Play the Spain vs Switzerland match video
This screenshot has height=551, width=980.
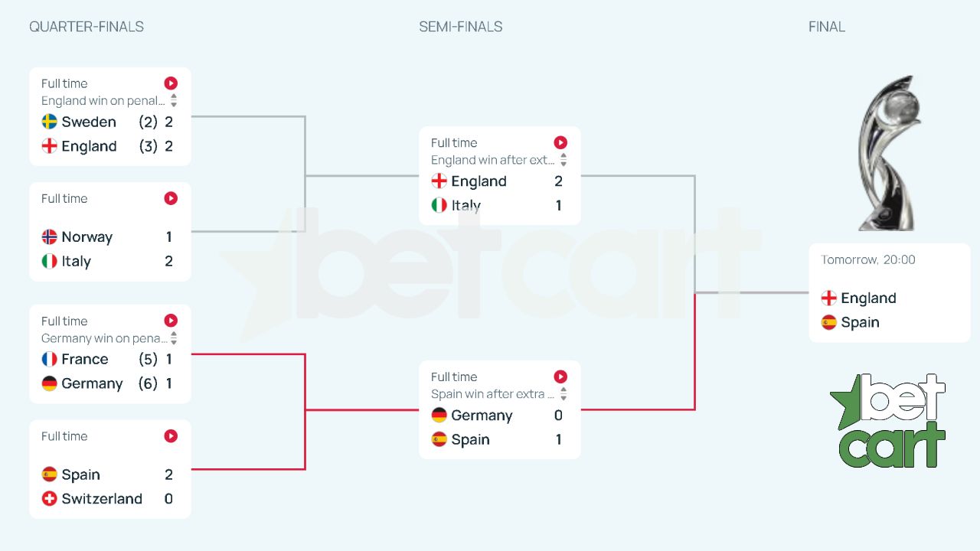pos(171,436)
